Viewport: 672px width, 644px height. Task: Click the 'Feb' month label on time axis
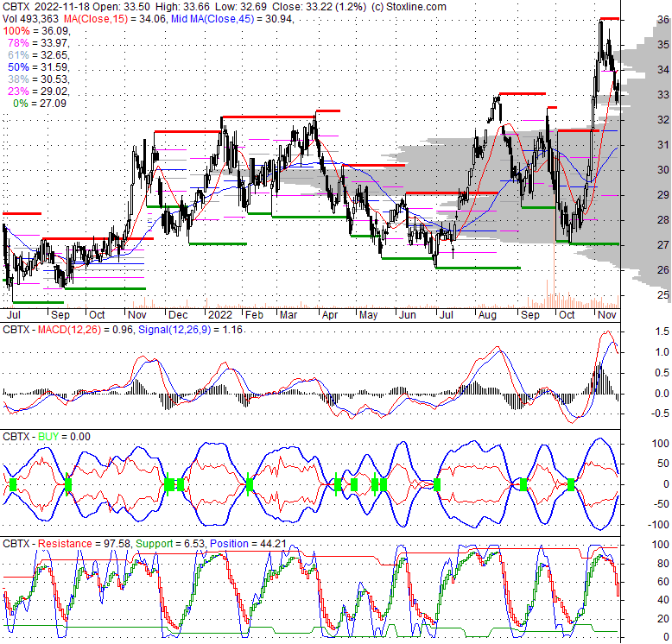tap(254, 315)
